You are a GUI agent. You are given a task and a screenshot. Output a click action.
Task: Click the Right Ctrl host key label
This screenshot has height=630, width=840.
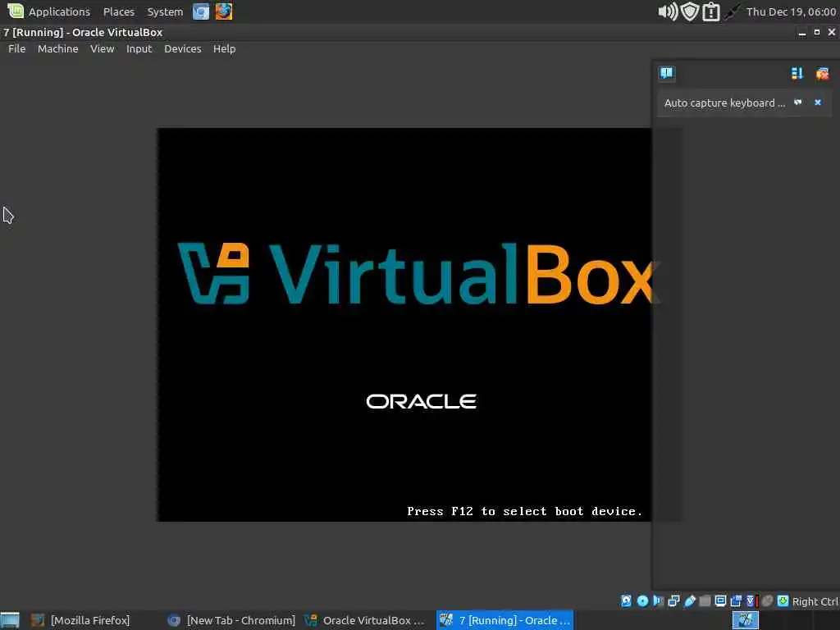815,601
